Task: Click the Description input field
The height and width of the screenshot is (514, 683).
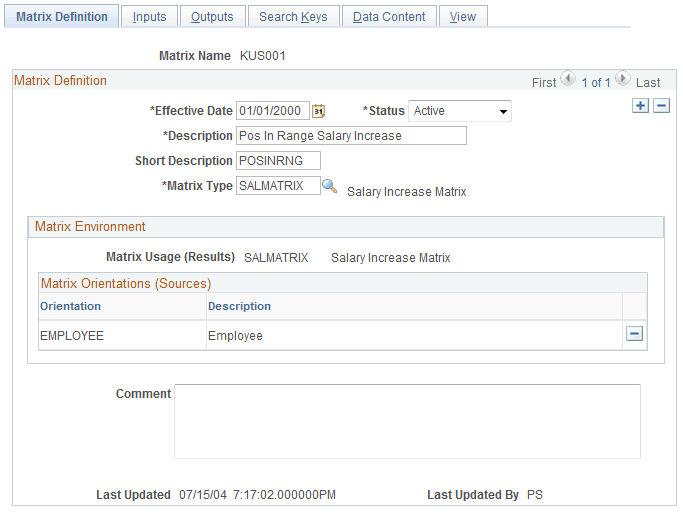Action: [x=351, y=135]
